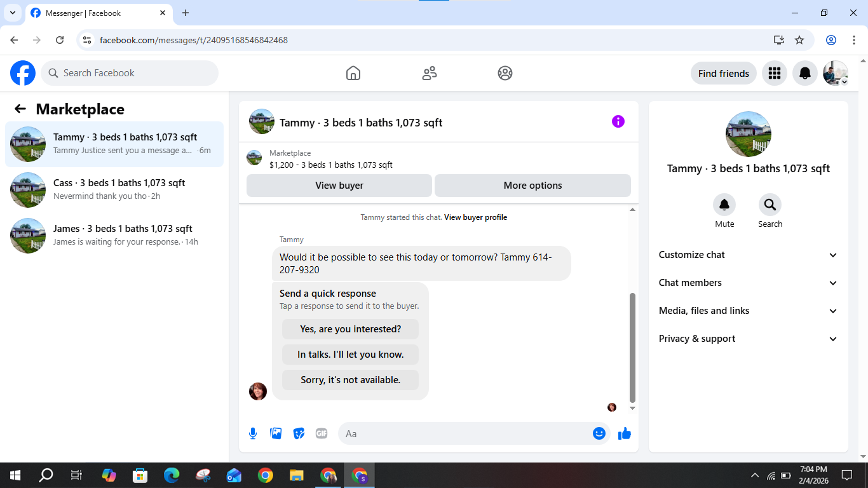Close the Messenger browser tab

click(x=163, y=13)
